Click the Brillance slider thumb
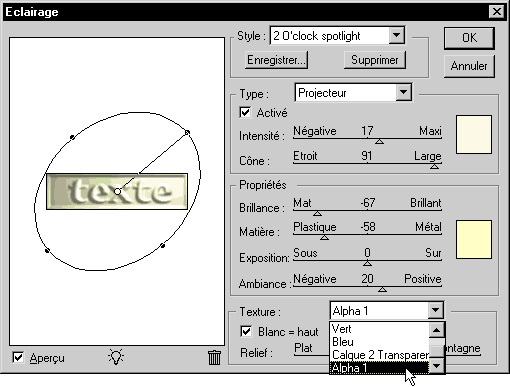510x387 pixels. (317, 213)
